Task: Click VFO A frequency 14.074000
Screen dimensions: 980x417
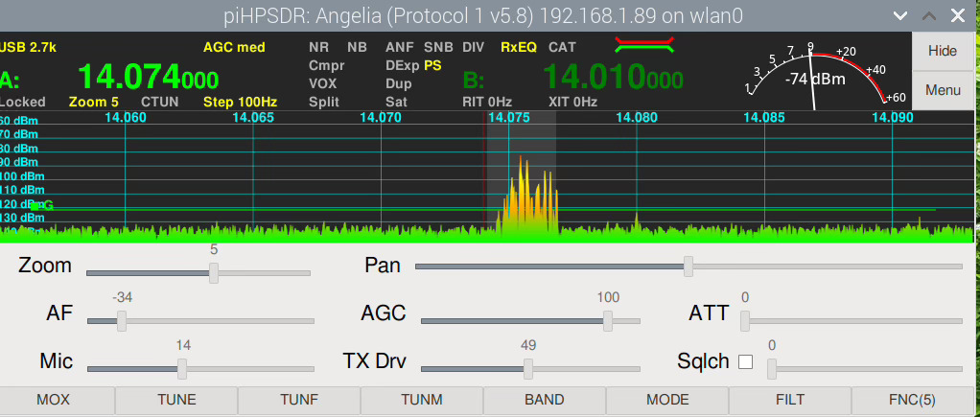Action: 149,77
